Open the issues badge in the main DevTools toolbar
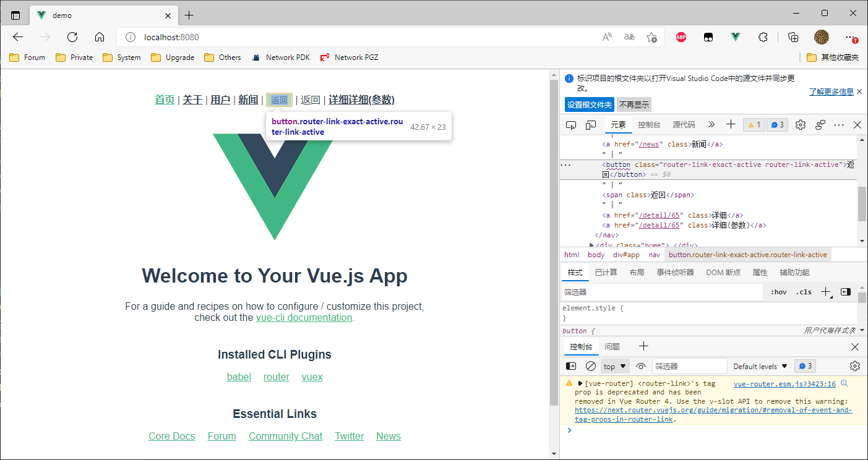 click(776, 125)
